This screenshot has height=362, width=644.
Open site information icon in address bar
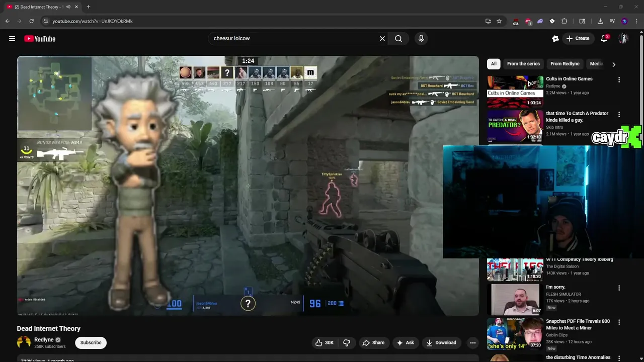(45, 21)
